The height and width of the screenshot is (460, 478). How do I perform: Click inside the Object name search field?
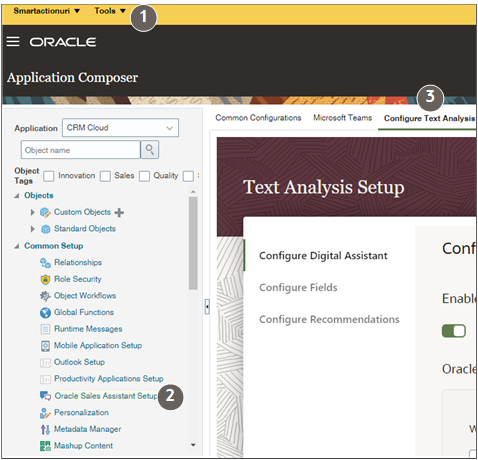coord(80,150)
